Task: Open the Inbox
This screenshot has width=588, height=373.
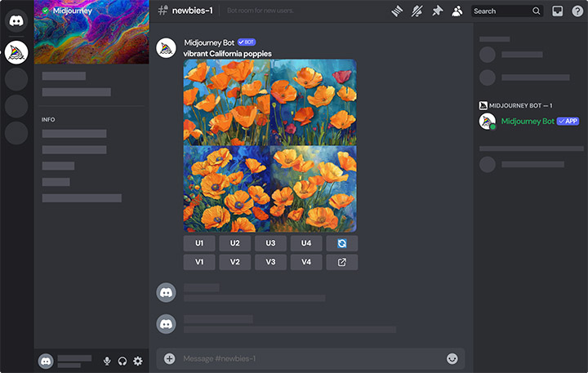Action: tap(558, 11)
